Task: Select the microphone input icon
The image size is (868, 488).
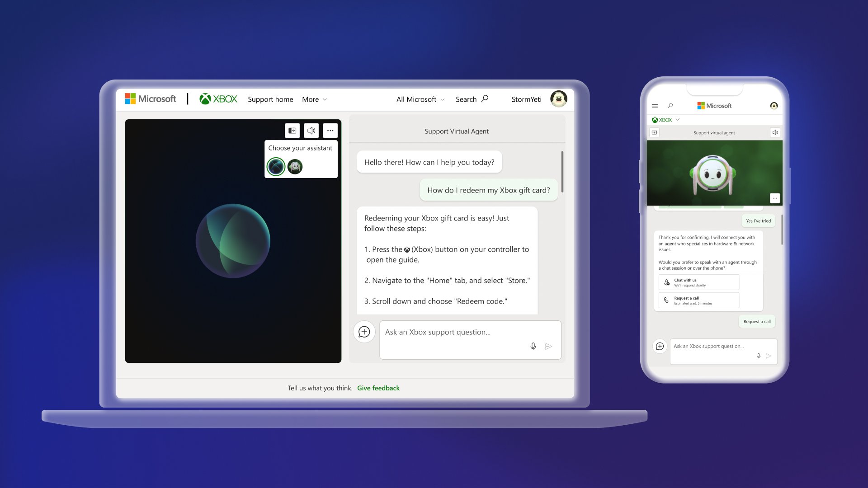Action: click(x=533, y=346)
